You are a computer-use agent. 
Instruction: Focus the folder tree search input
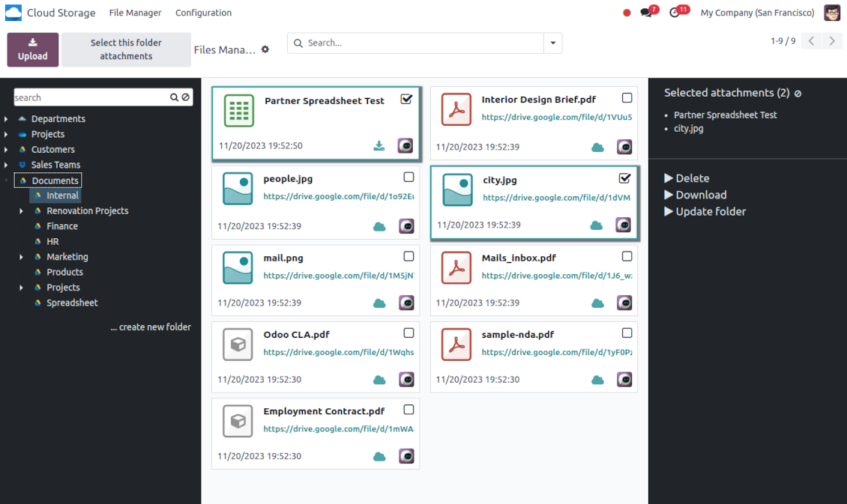90,97
